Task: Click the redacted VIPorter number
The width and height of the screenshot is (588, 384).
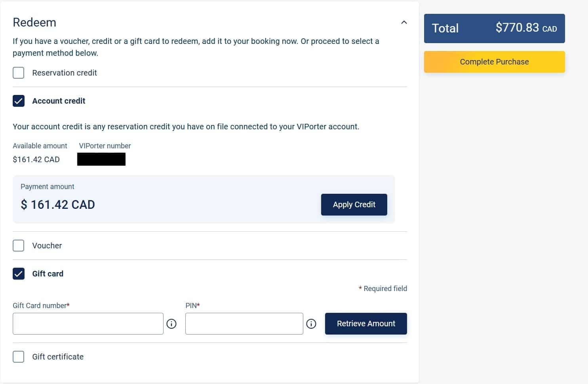Action: (x=101, y=159)
